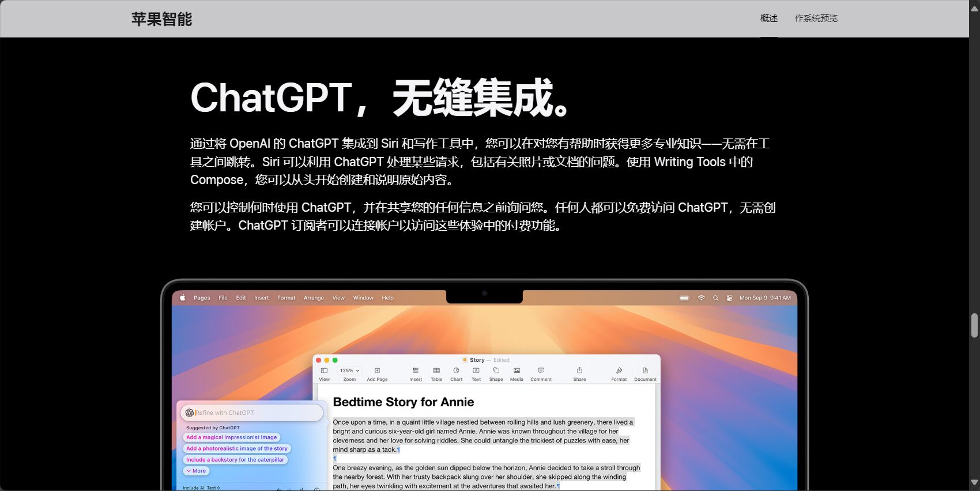Click paragraph starting One breezy evening
The image size is (980, 491).
(x=487, y=477)
